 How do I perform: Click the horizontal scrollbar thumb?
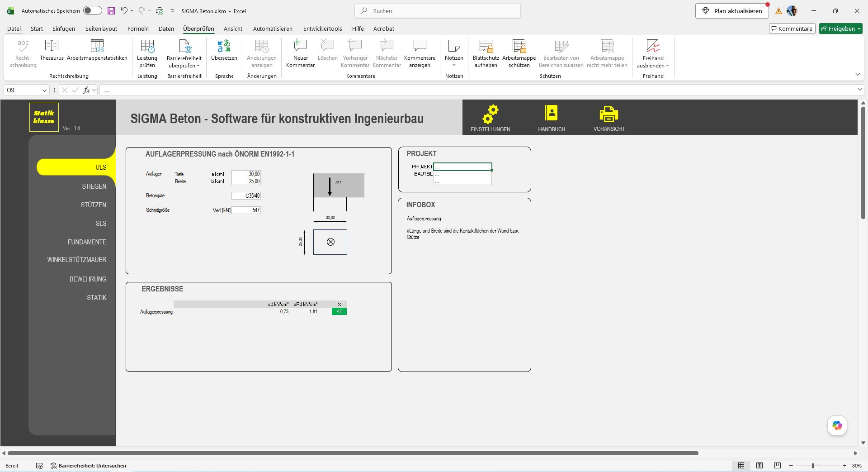[353, 453]
